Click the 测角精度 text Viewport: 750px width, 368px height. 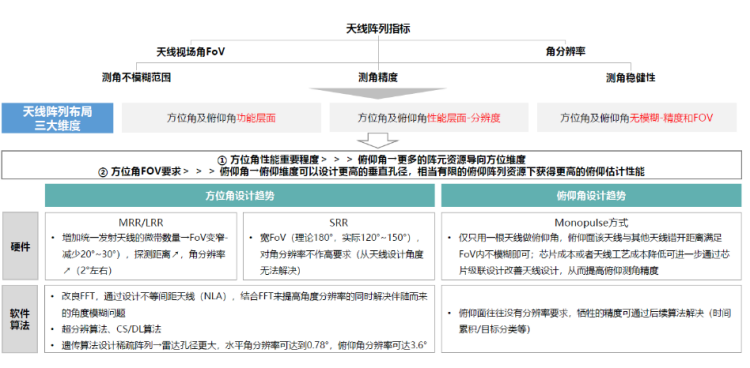[378, 78]
